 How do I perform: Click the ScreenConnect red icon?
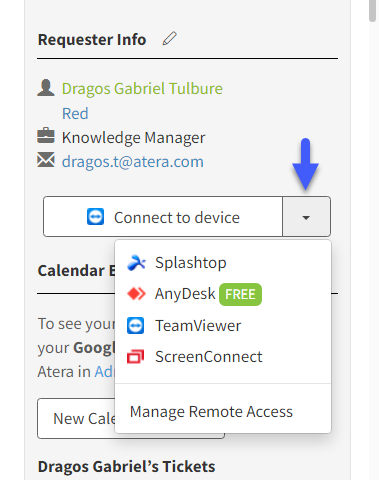coord(136,356)
